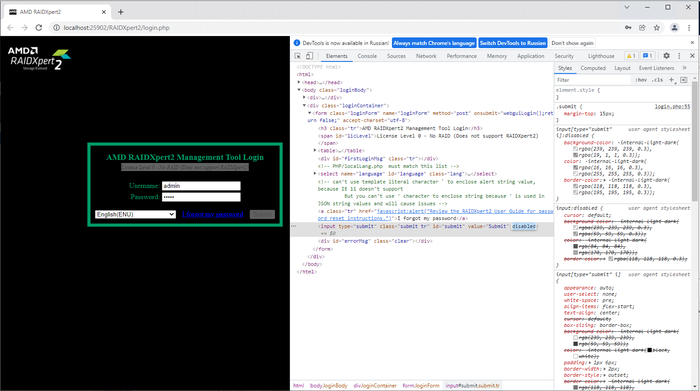Click the rgba(239, 239, 239, 0.3) color swatch
700x391 pixels.
[x=576, y=149]
